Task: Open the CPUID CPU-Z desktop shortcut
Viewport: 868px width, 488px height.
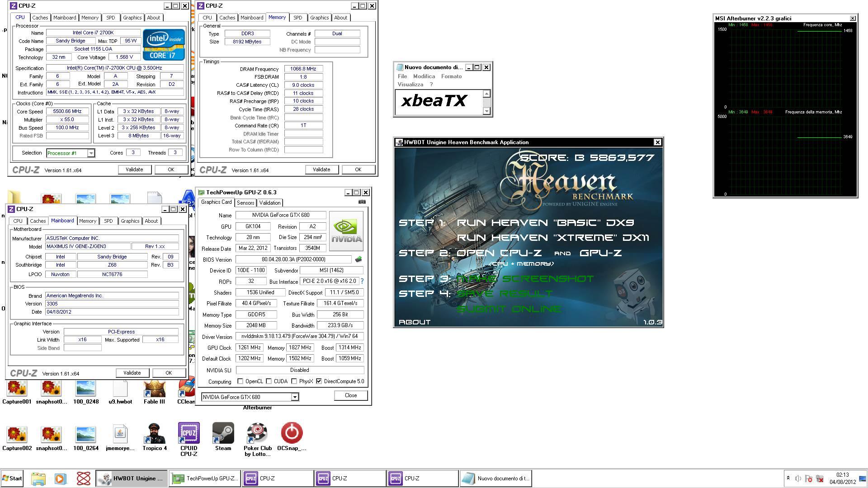Action: coord(189,439)
